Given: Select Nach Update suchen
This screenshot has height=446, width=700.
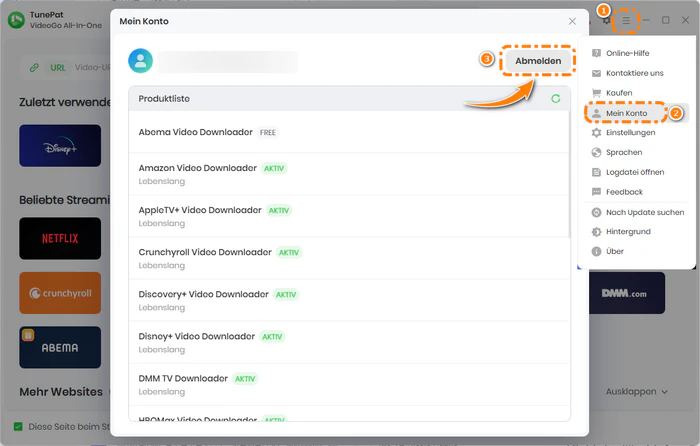Looking at the screenshot, I should [636, 212].
